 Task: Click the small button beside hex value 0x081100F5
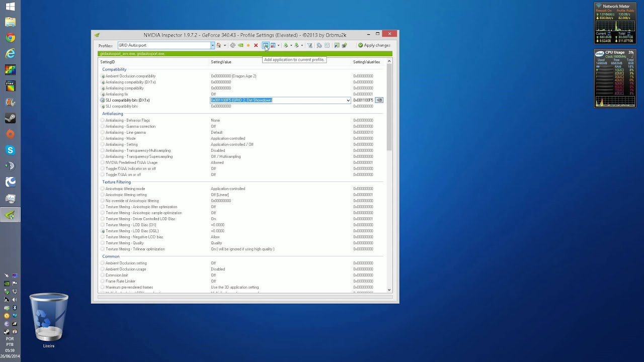tap(379, 100)
